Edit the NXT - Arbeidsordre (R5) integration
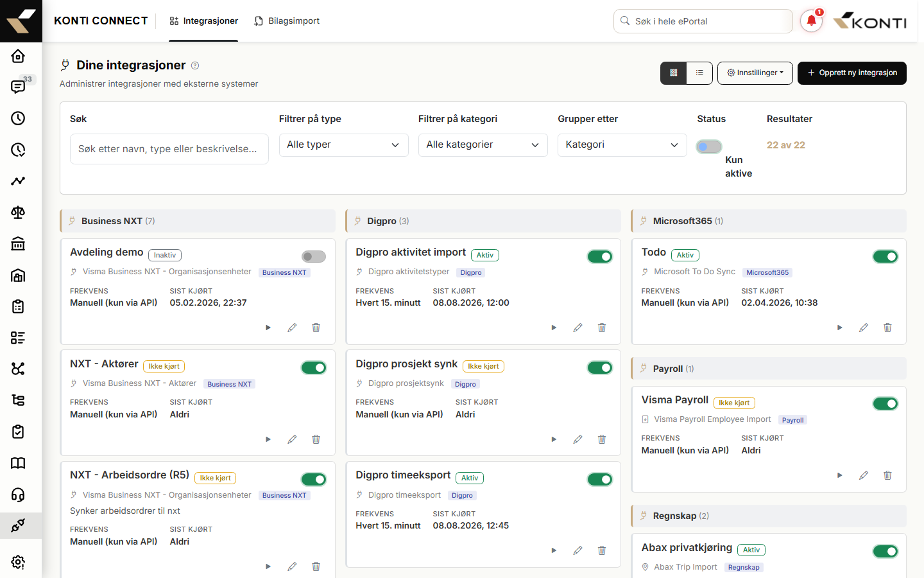924x578 pixels. (x=292, y=566)
